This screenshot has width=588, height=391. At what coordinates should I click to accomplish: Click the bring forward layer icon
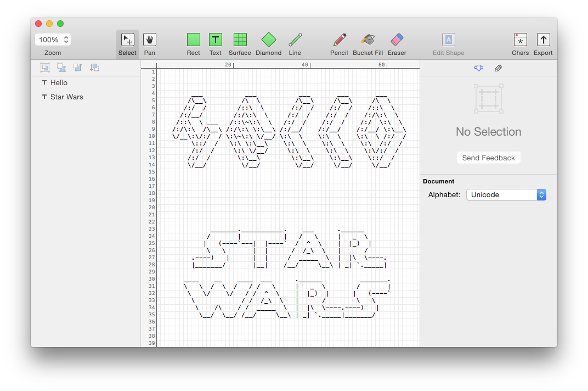pos(78,67)
